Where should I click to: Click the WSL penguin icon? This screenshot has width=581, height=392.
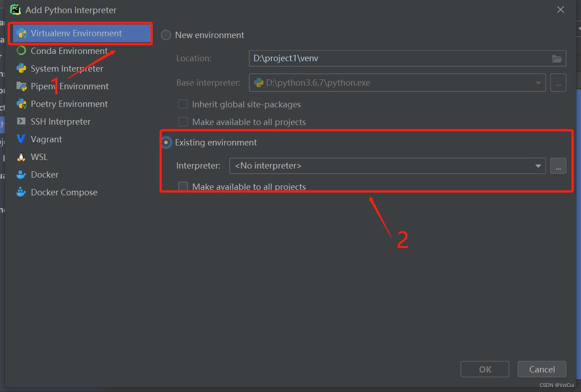tap(21, 157)
